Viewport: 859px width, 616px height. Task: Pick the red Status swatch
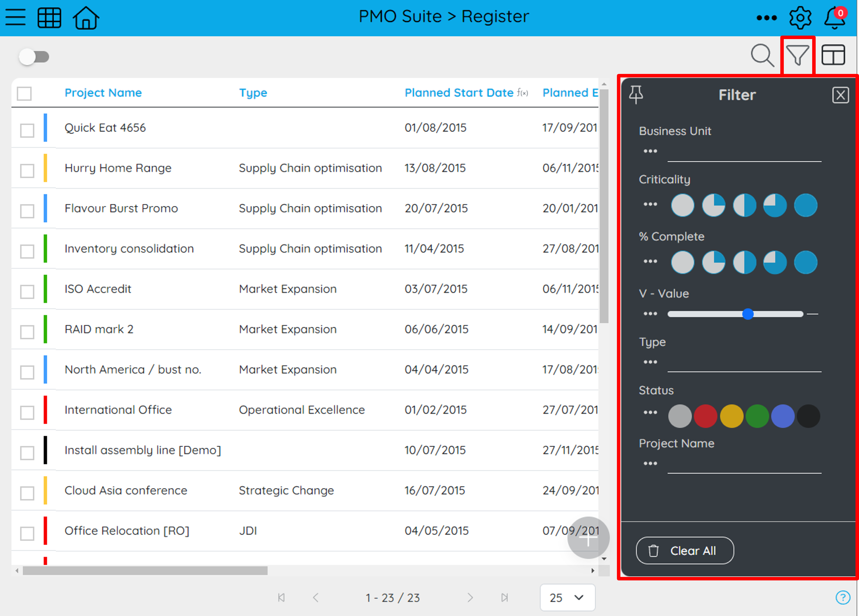pos(705,416)
